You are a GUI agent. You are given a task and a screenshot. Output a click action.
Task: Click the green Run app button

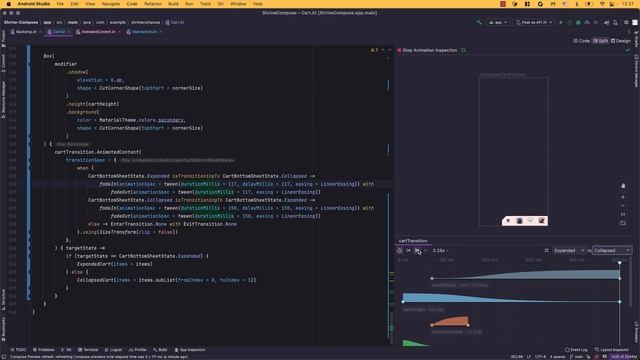pos(561,22)
